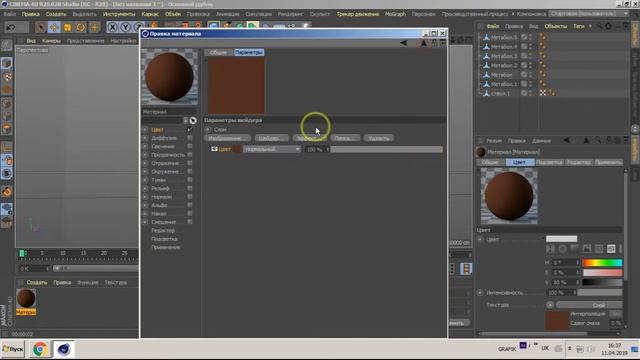Open the Start (Пуск) button
The width and height of the screenshot is (640, 360).
(13, 349)
